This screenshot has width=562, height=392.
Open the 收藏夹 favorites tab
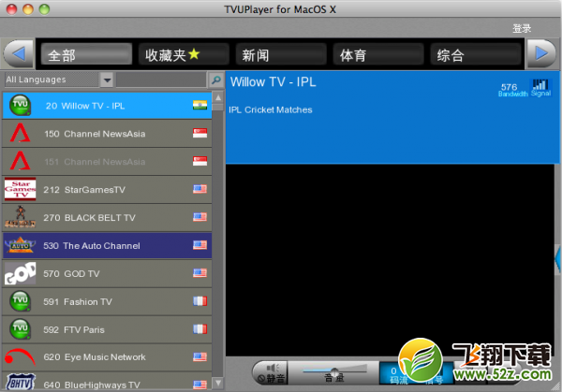[x=184, y=54]
